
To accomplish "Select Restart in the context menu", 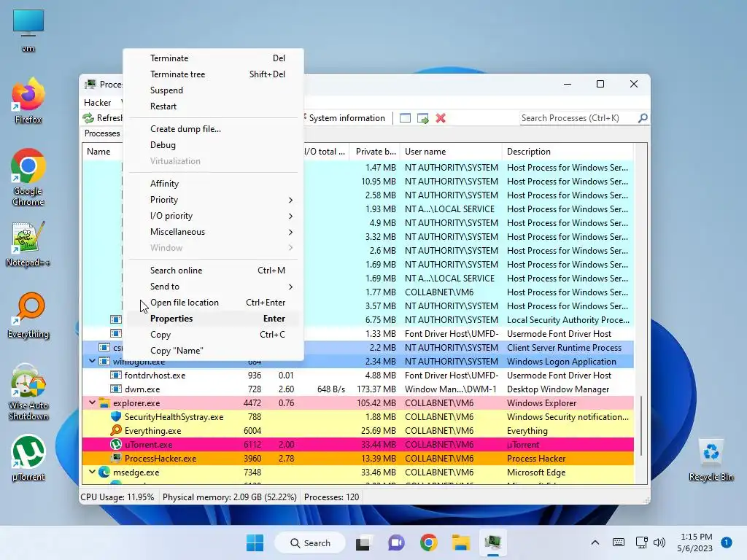I will (x=213, y=106).
